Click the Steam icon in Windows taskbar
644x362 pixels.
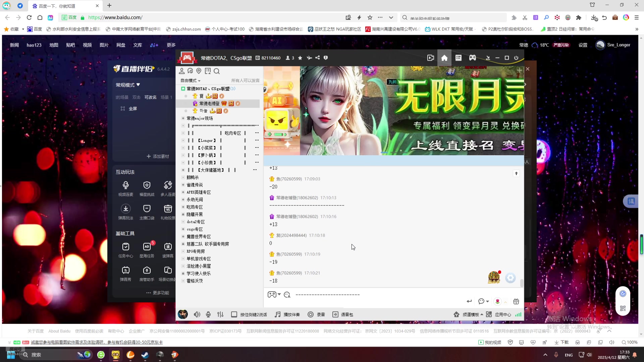(x=145, y=355)
